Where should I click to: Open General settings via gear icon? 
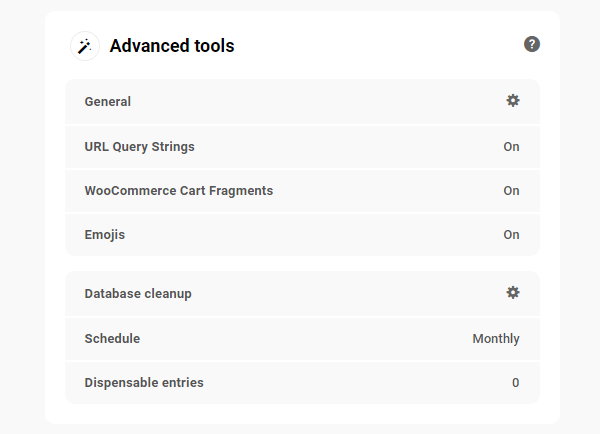513,101
